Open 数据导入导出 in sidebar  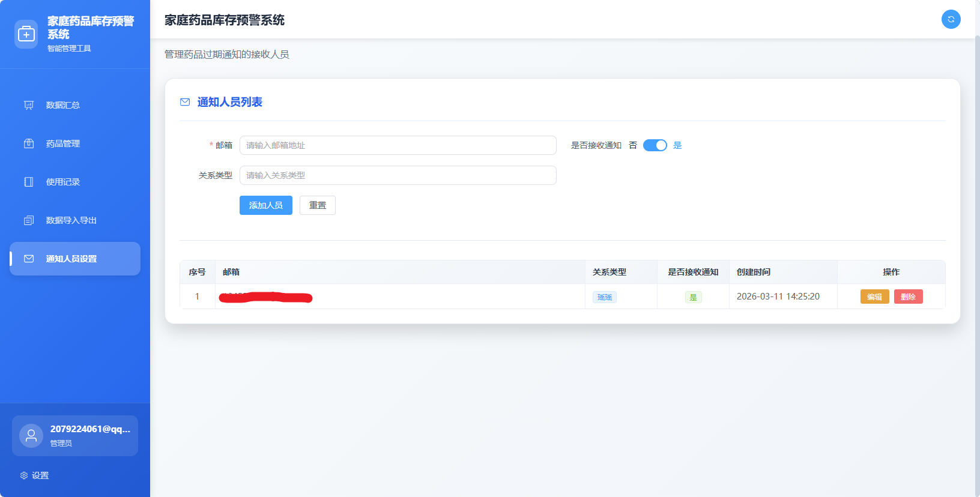click(x=75, y=220)
